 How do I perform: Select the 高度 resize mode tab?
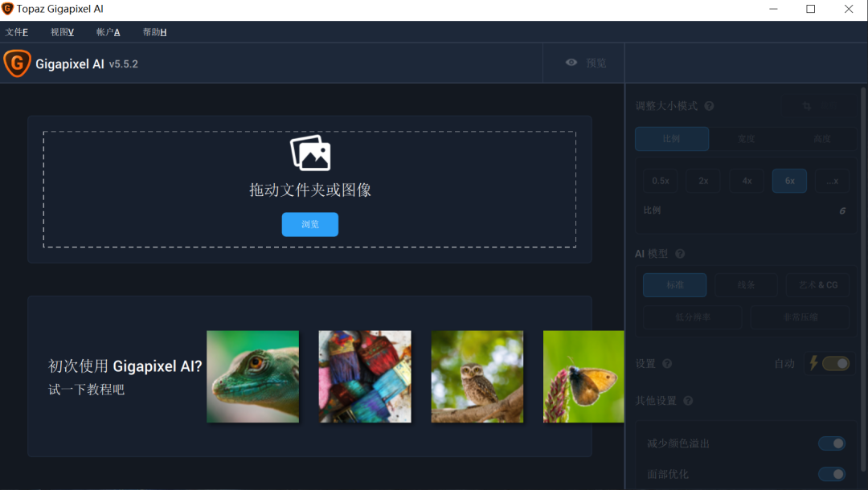pos(821,139)
